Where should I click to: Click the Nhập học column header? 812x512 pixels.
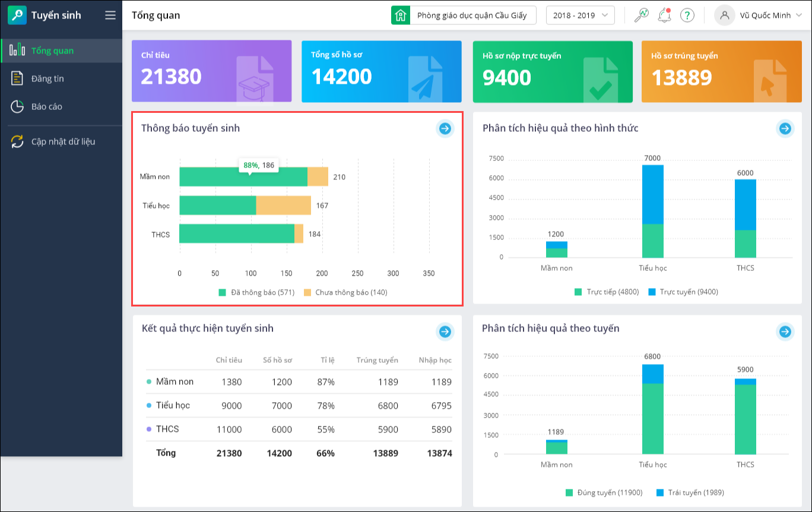click(435, 360)
